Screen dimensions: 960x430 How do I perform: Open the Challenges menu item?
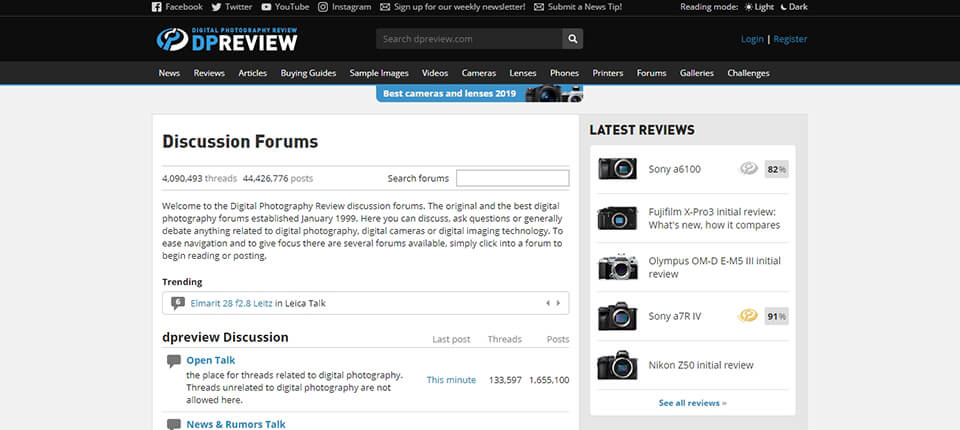[x=748, y=73]
